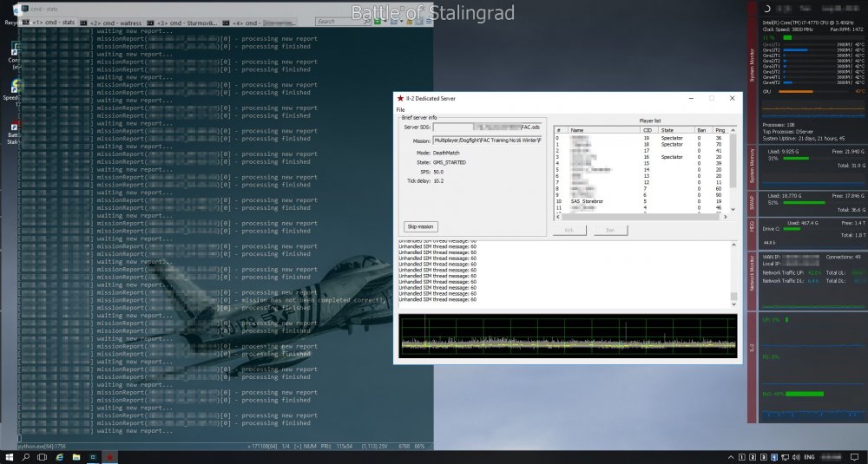This screenshot has height=464, width=868.
Task: Focus the Server SDS field
Action: pos(487,127)
